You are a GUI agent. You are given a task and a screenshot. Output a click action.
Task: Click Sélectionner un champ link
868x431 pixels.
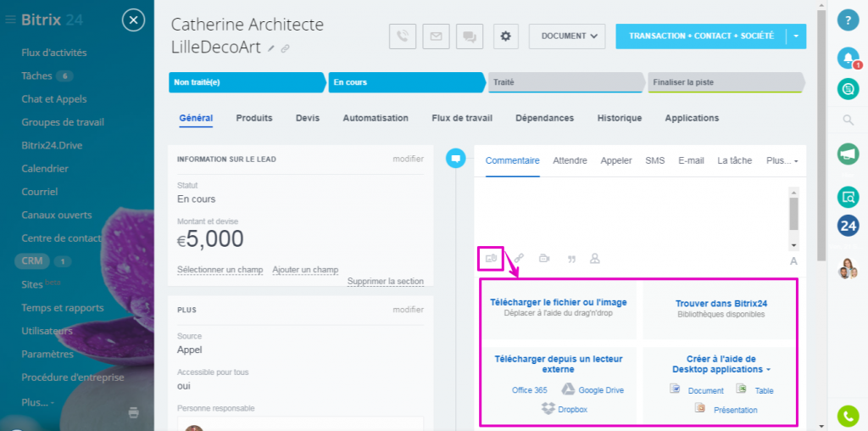220,270
